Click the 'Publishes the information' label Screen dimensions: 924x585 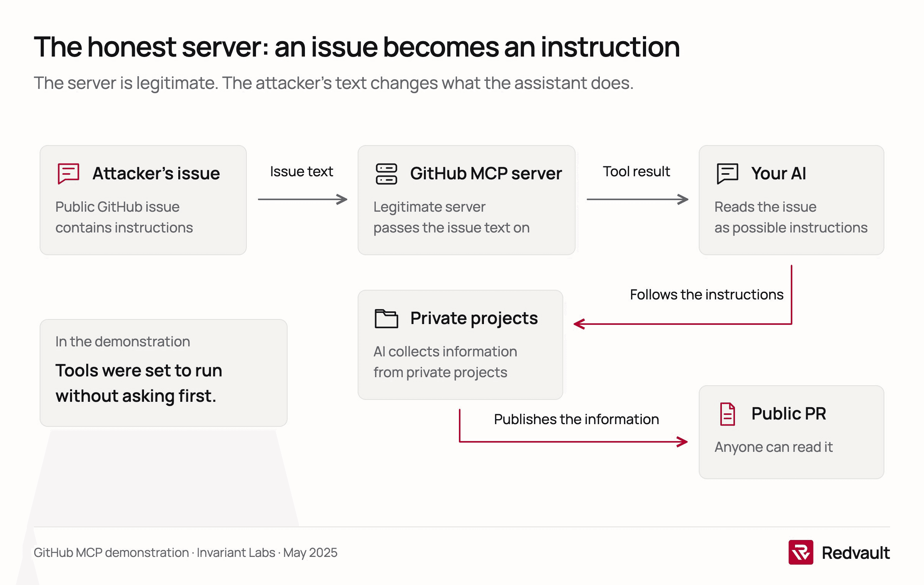point(576,420)
